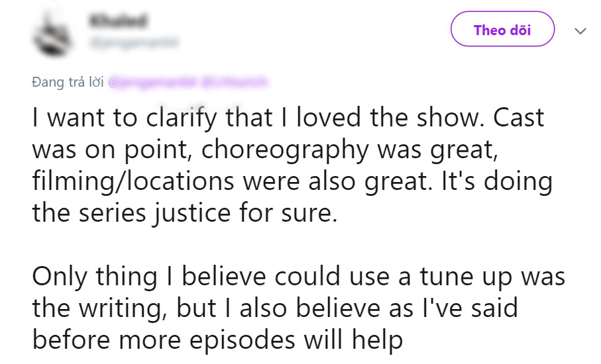601x364 pixels.
Task: Open first mentioned account after Đang trả lời
Action: [x=152, y=82]
